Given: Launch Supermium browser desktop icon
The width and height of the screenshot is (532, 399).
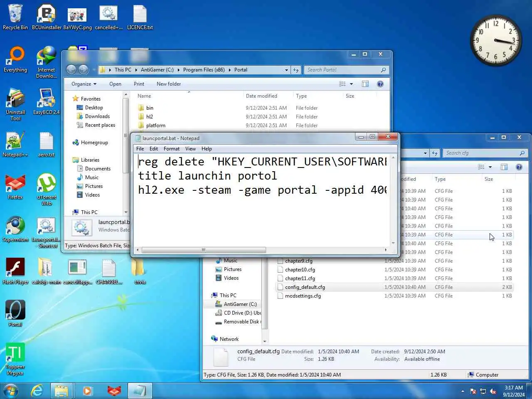Looking at the screenshot, I should click(x=15, y=229).
